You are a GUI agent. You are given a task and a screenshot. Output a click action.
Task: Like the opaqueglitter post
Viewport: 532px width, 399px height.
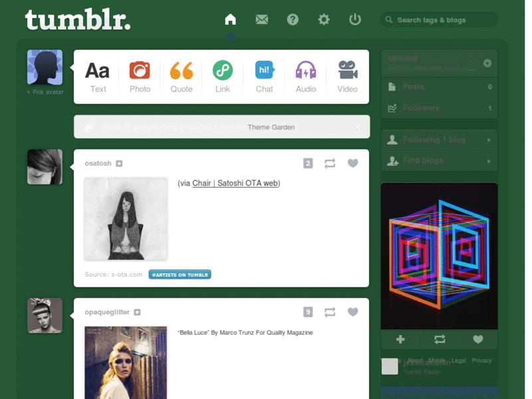pos(353,312)
